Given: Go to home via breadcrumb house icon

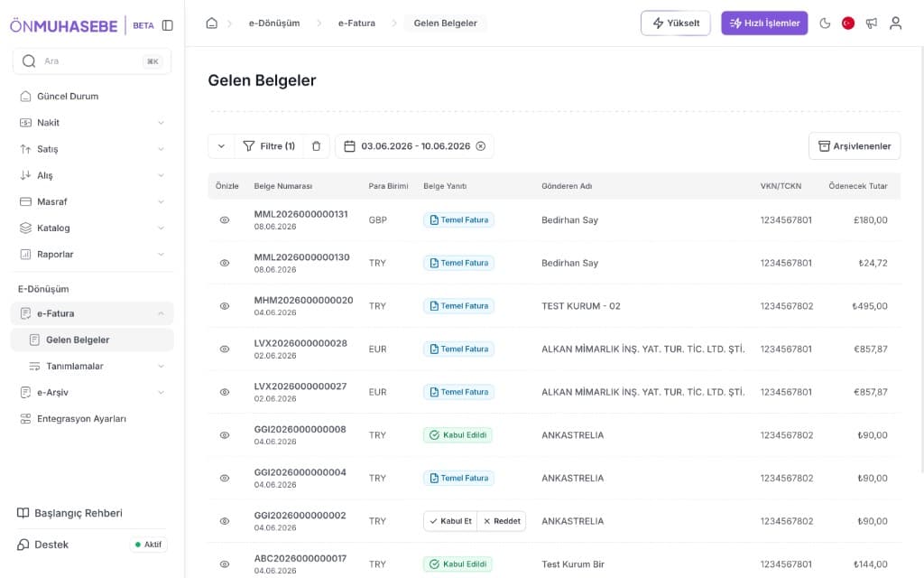Looking at the screenshot, I should (211, 23).
